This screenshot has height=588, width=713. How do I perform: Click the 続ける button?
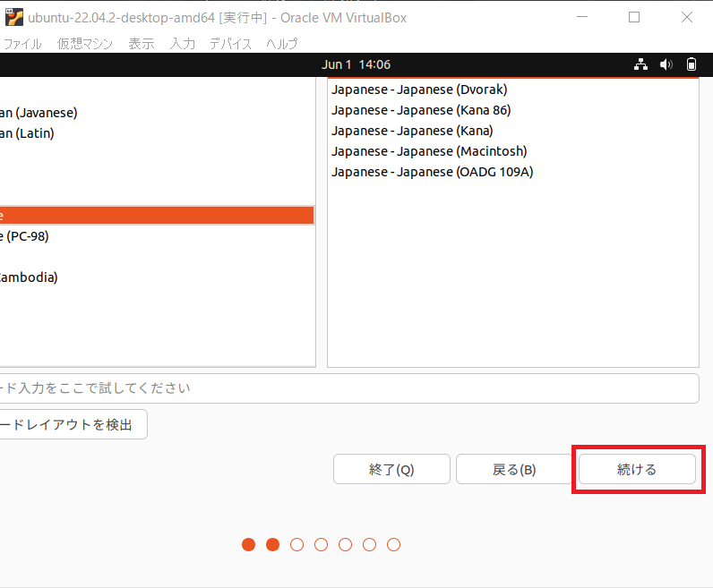pos(637,469)
